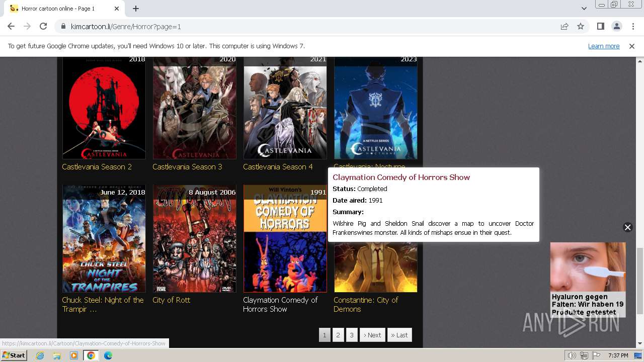
Task: Jump to the Last page button
Action: (x=399, y=335)
